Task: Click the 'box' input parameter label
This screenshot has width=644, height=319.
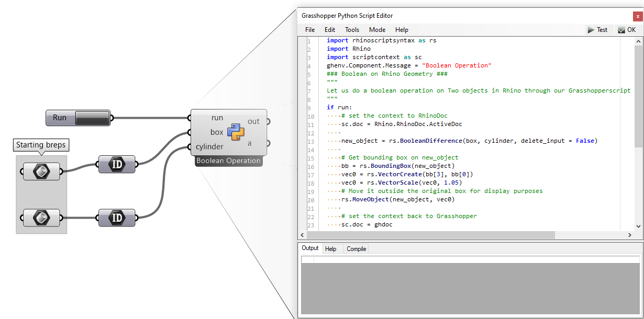Action: tap(217, 132)
